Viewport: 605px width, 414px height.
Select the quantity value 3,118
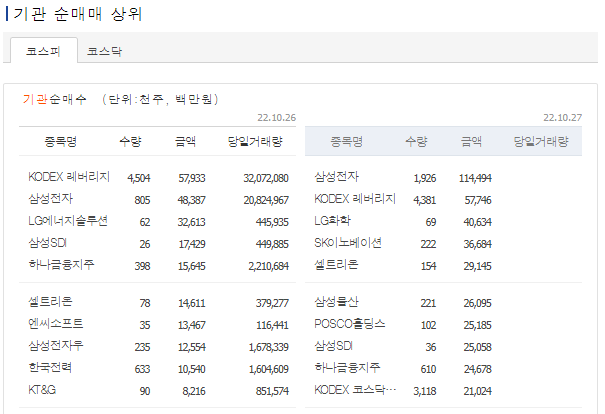(425, 391)
